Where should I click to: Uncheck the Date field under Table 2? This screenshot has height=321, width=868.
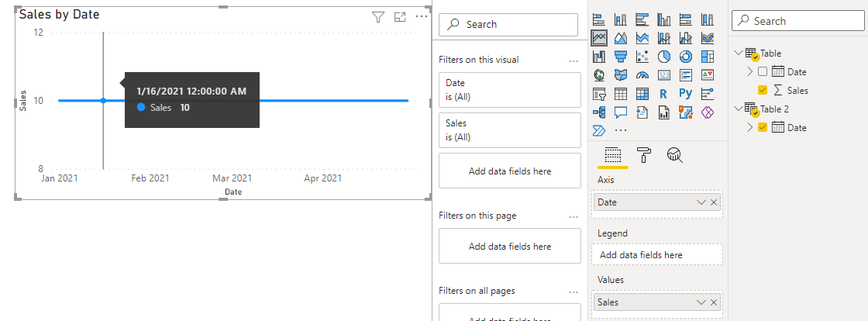[763, 127]
